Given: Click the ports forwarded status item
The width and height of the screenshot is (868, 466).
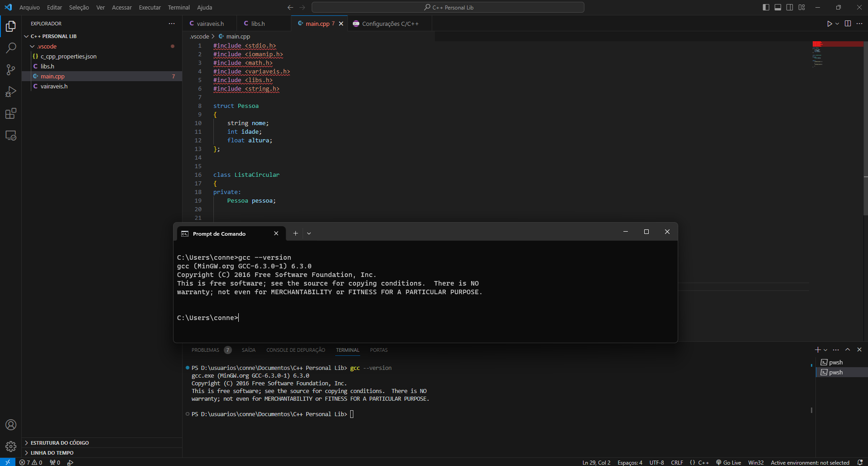Looking at the screenshot, I should [55, 462].
